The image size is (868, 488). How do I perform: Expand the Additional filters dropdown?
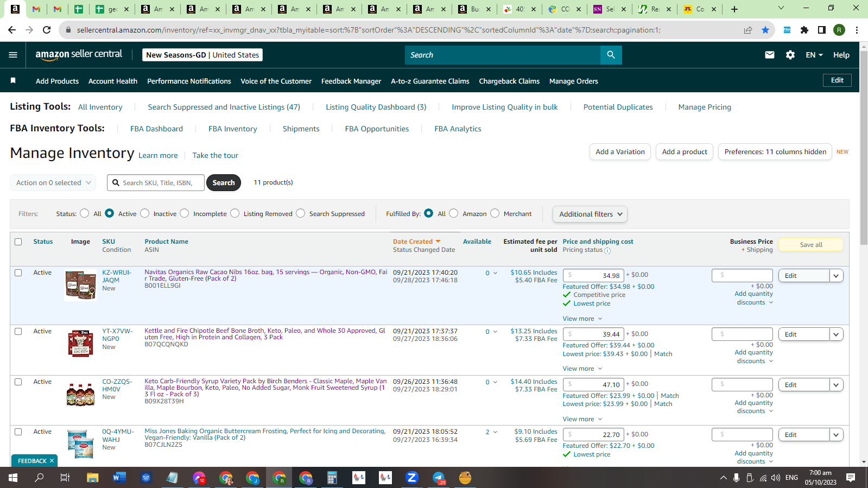point(590,214)
